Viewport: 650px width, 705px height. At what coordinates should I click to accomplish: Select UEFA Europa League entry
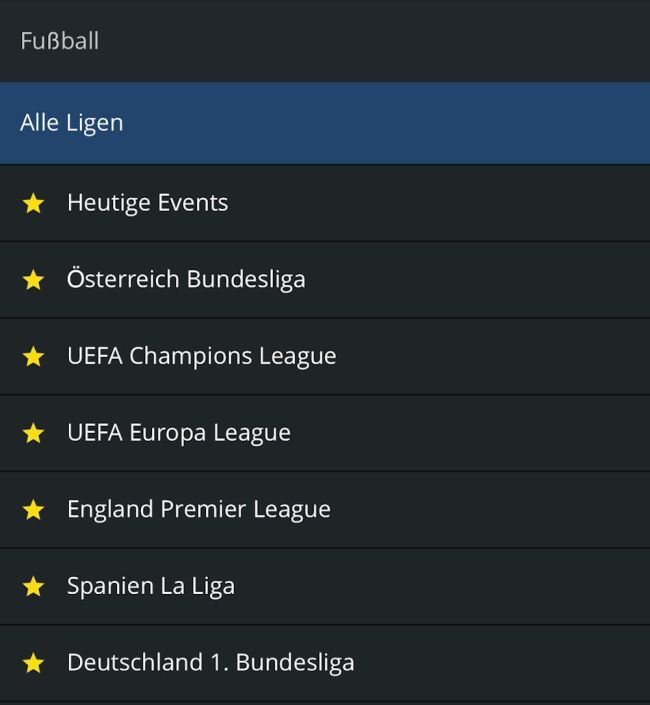point(178,433)
